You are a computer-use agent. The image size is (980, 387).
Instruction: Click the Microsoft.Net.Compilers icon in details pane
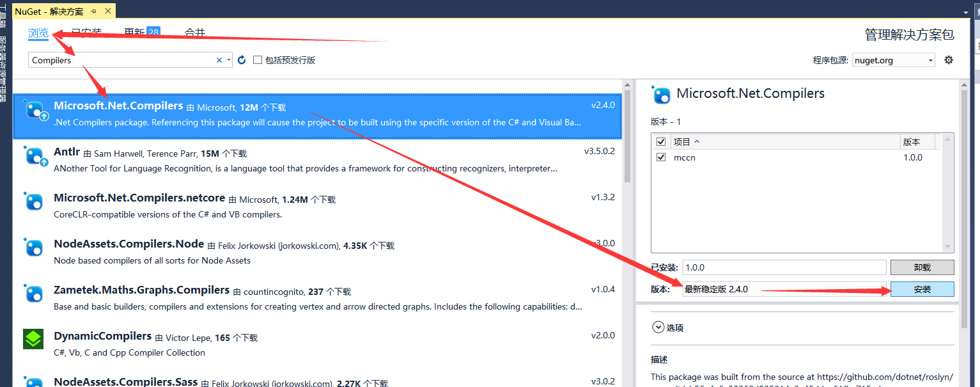click(x=662, y=95)
